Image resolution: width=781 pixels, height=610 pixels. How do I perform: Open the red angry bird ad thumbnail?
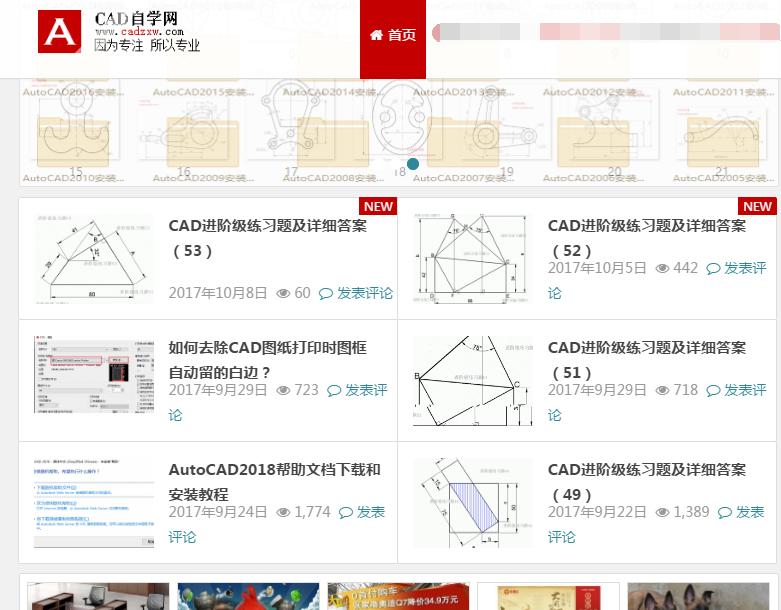click(x=248, y=596)
